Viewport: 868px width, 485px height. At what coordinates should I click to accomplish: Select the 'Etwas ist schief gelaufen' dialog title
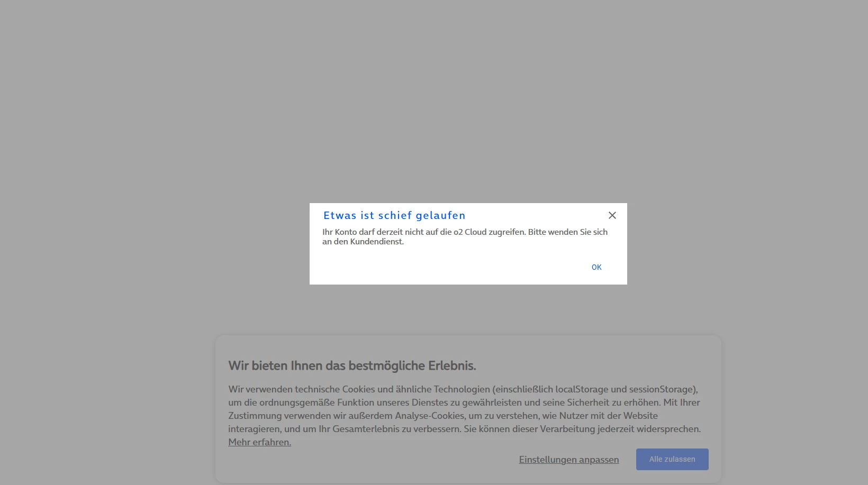[x=394, y=215]
